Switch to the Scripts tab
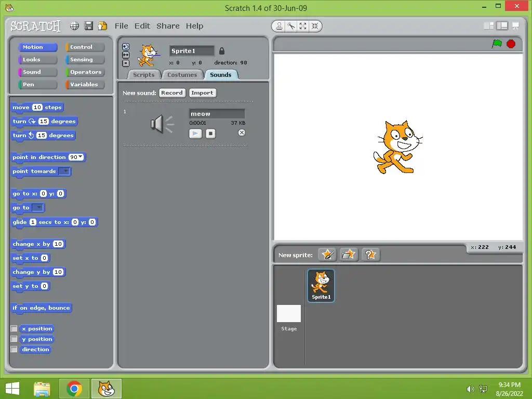Image resolution: width=532 pixels, height=399 pixels. click(x=143, y=75)
